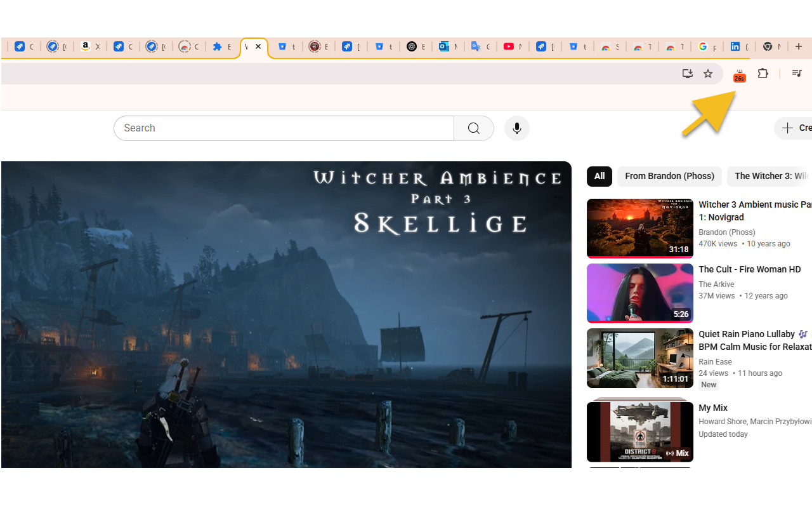The width and height of the screenshot is (812, 508).
Task: Open the Witcher 3 Ambient music title link
Action: click(755, 211)
